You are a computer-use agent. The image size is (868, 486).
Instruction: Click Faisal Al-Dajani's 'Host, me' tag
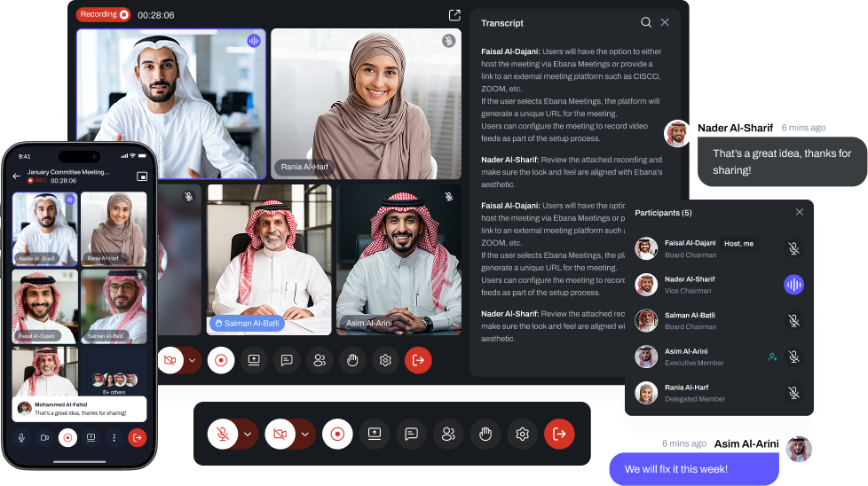coord(739,244)
